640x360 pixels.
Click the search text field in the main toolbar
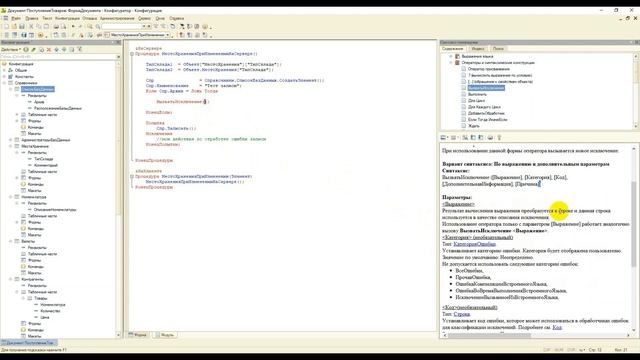tap(123, 27)
